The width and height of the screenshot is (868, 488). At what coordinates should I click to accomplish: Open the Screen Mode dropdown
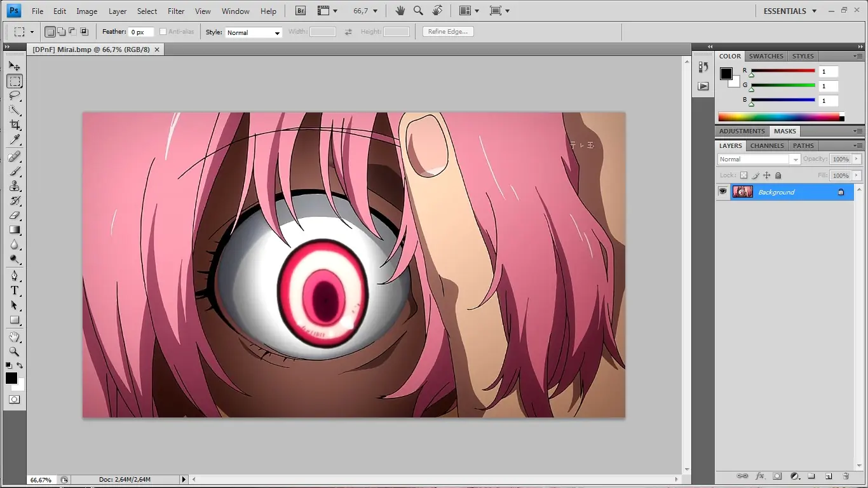(x=499, y=11)
